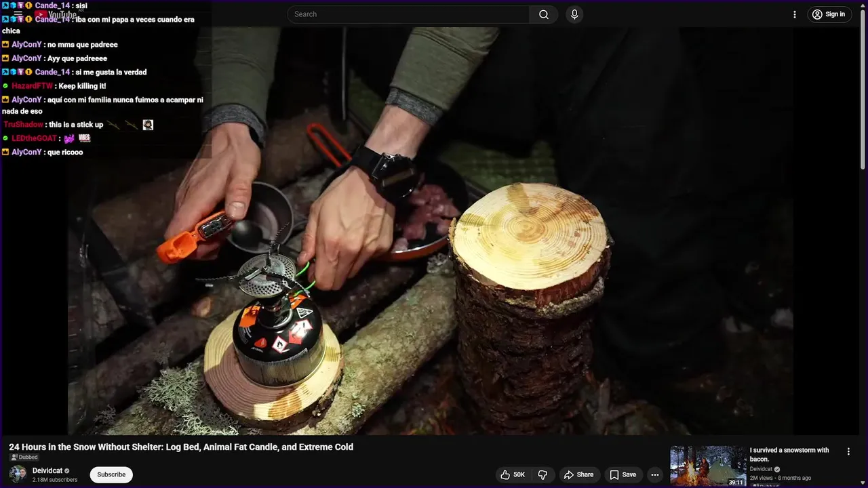Click the crown badge next to 'que ricooo'
868x488 pixels.
click(x=5, y=152)
